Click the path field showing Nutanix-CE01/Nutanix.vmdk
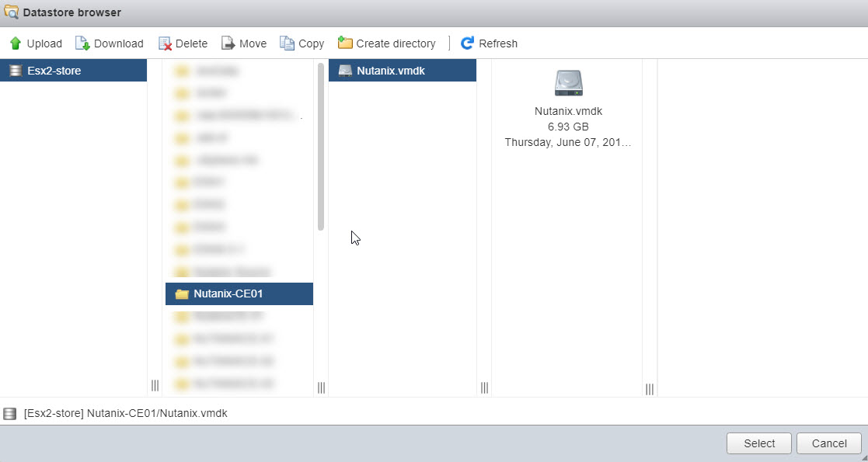Viewport: 868px width, 462px height. click(x=126, y=413)
